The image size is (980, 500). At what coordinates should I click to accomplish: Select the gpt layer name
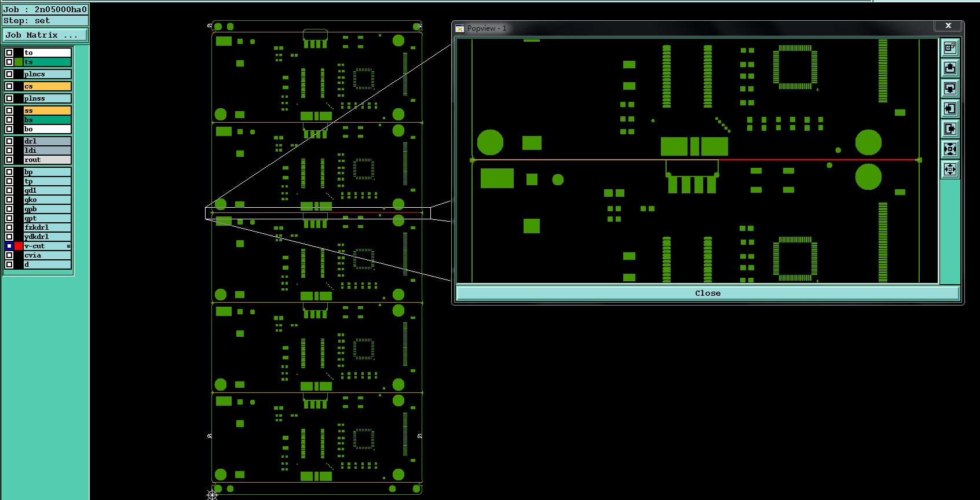(x=47, y=218)
